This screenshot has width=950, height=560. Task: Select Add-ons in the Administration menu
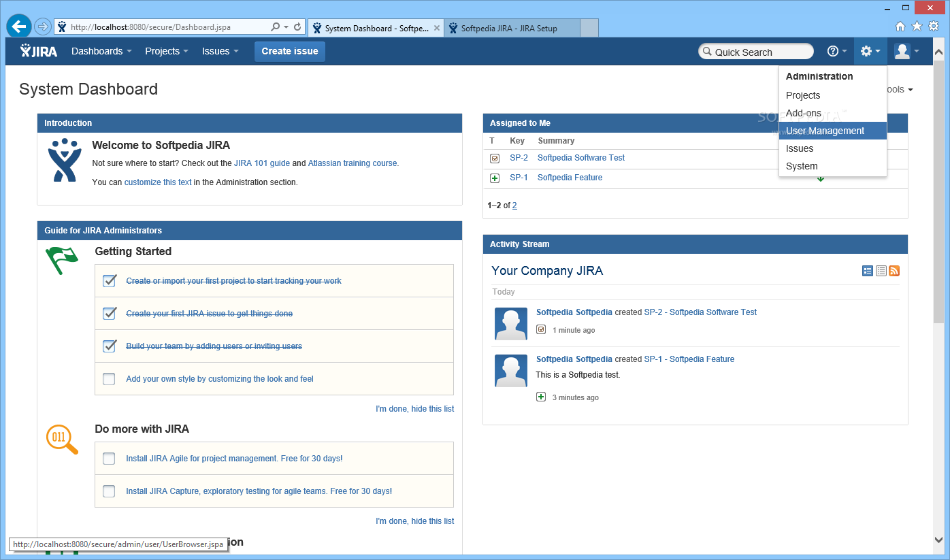point(833,113)
